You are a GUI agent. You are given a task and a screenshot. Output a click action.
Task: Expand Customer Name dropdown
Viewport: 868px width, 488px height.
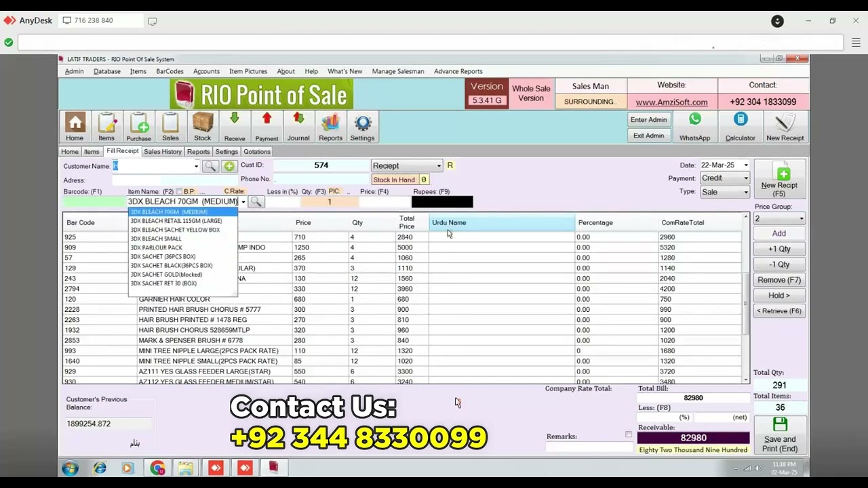coord(196,166)
